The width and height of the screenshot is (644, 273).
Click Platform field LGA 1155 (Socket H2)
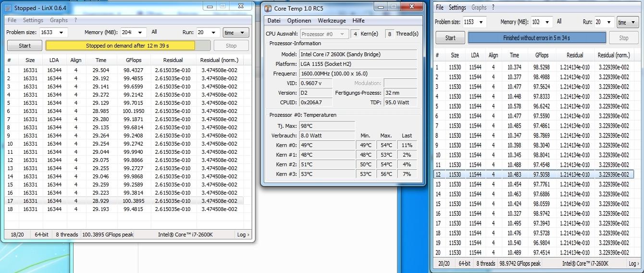[x=358, y=64]
